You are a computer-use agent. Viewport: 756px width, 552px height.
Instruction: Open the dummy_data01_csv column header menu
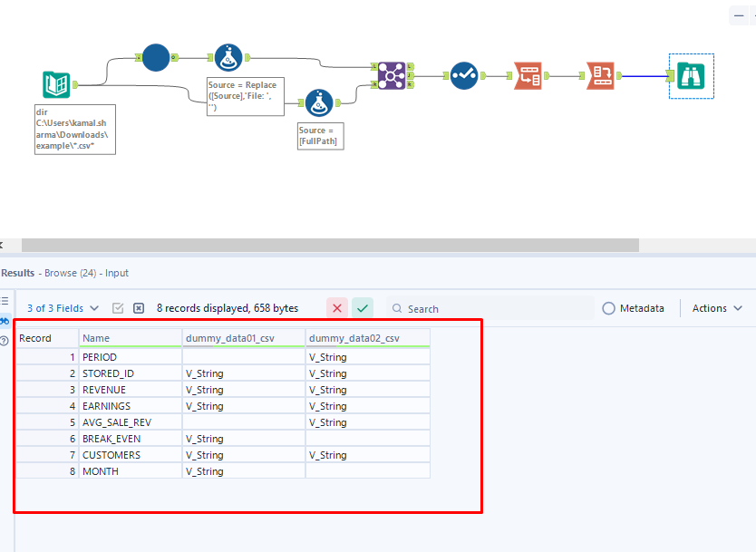click(240, 338)
